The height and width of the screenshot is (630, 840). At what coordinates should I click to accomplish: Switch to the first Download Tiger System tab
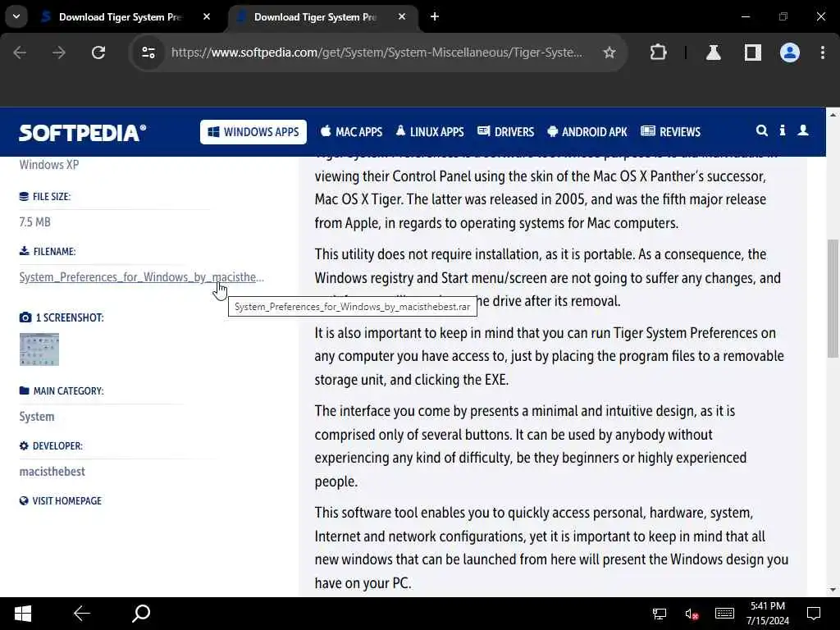[118, 17]
